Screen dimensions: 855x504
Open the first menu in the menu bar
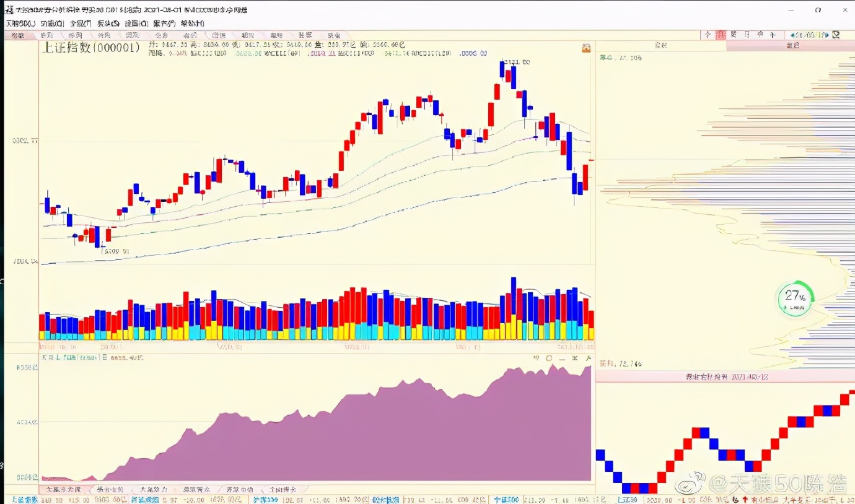pyautogui.click(x=20, y=23)
